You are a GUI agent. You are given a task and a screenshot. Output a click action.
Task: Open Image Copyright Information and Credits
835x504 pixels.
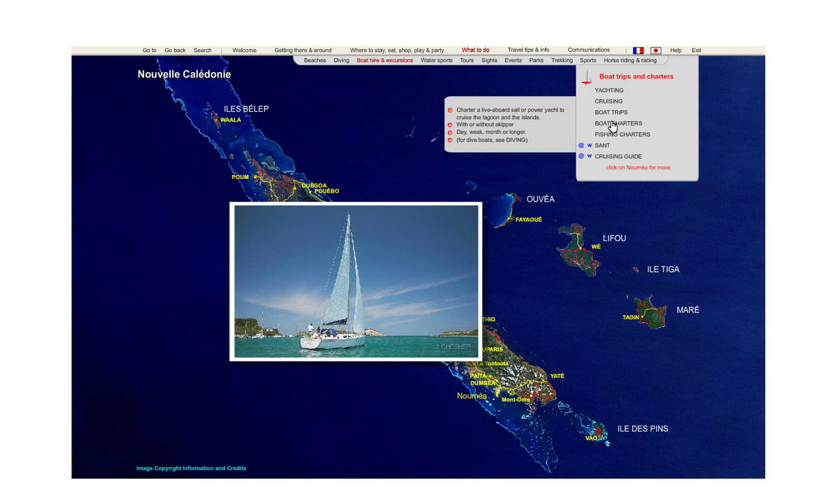click(x=190, y=468)
